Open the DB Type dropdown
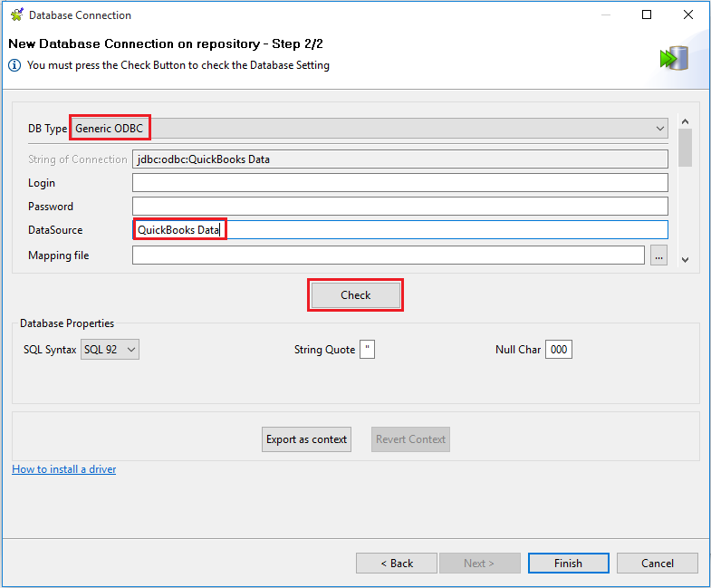 point(370,129)
